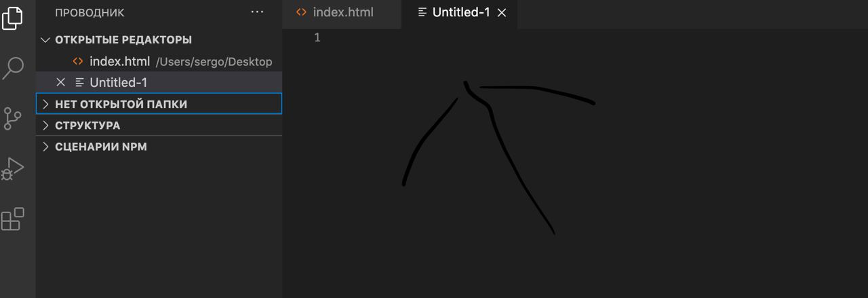
Task: Click the three-dots menu next to ПРОВОДНИК
Action: coord(258,12)
